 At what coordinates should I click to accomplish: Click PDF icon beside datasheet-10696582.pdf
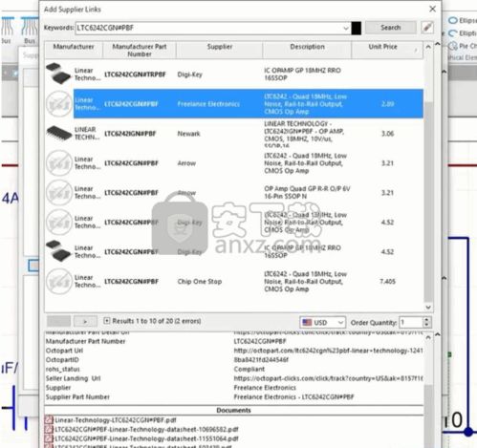pyautogui.click(x=49, y=430)
